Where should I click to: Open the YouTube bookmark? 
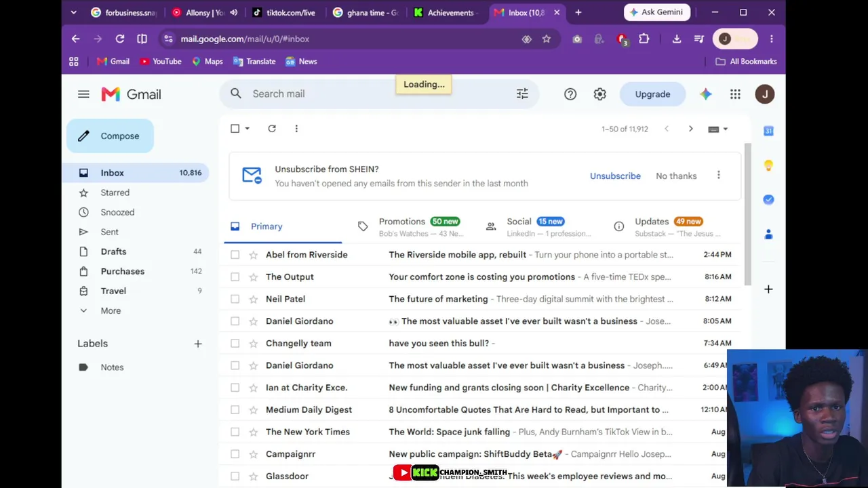(x=161, y=61)
